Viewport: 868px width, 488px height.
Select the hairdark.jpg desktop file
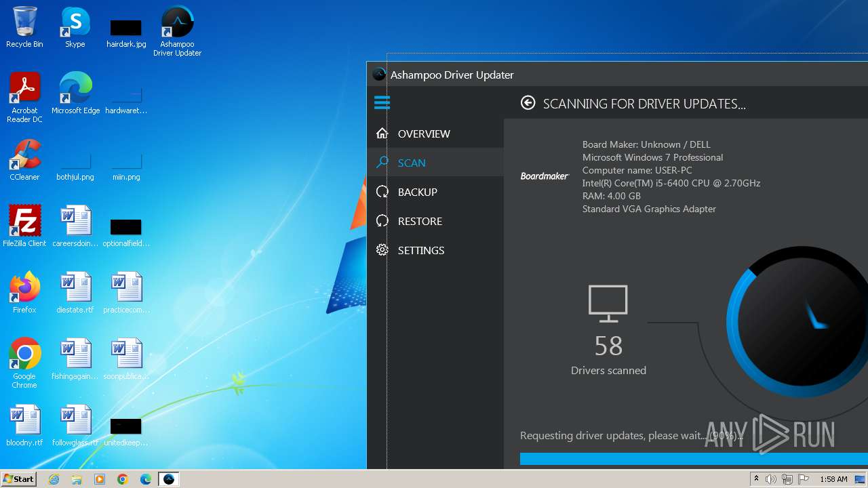tap(126, 33)
